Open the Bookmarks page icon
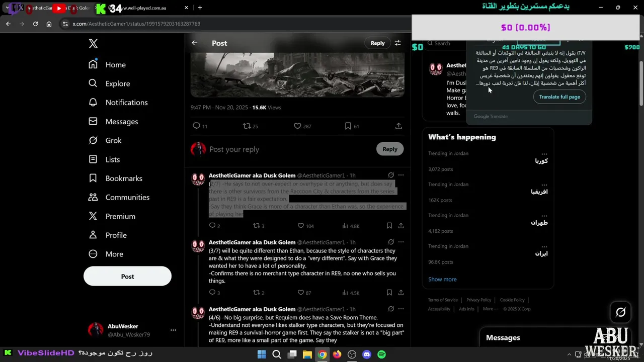The width and height of the screenshot is (644, 362). click(x=93, y=178)
